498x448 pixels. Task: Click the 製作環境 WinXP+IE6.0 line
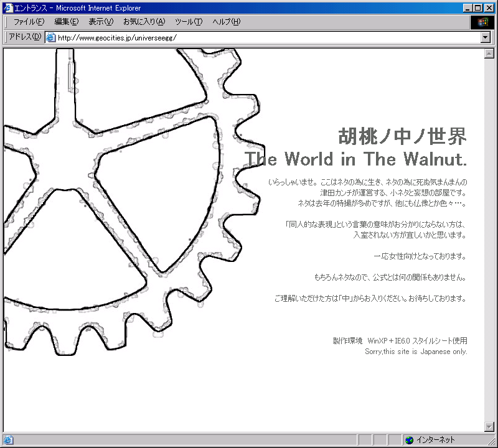400,341
